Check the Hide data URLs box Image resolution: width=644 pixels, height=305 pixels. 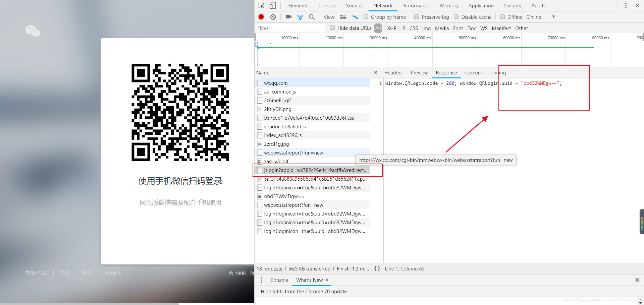click(x=332, y=28)
